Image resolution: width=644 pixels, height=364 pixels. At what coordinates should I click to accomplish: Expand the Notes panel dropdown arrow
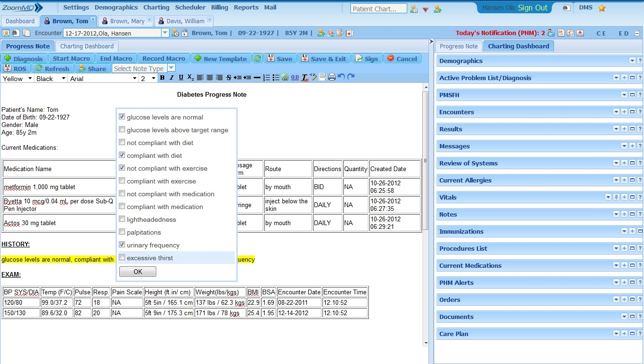(x=616, y=214)
